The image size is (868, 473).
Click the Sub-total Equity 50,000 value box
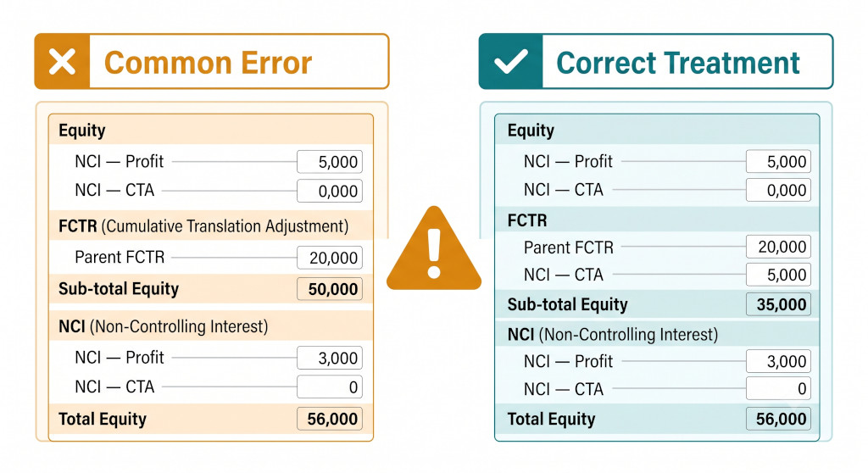click(330, 289)
